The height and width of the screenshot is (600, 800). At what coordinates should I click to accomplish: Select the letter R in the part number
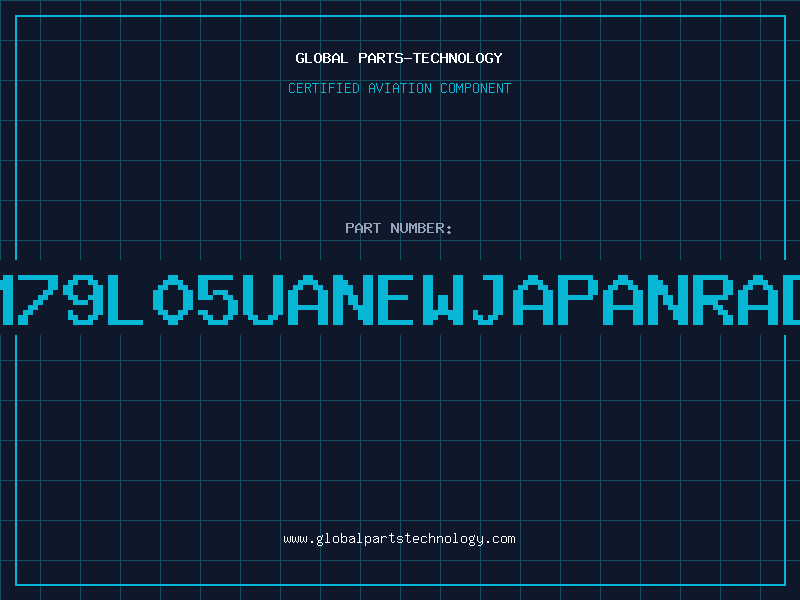713,299
